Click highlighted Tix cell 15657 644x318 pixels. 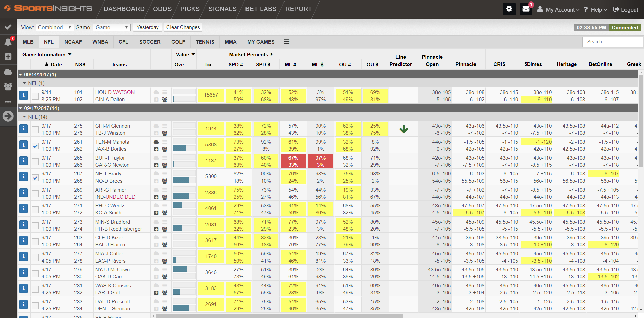(x=211, y=95)
